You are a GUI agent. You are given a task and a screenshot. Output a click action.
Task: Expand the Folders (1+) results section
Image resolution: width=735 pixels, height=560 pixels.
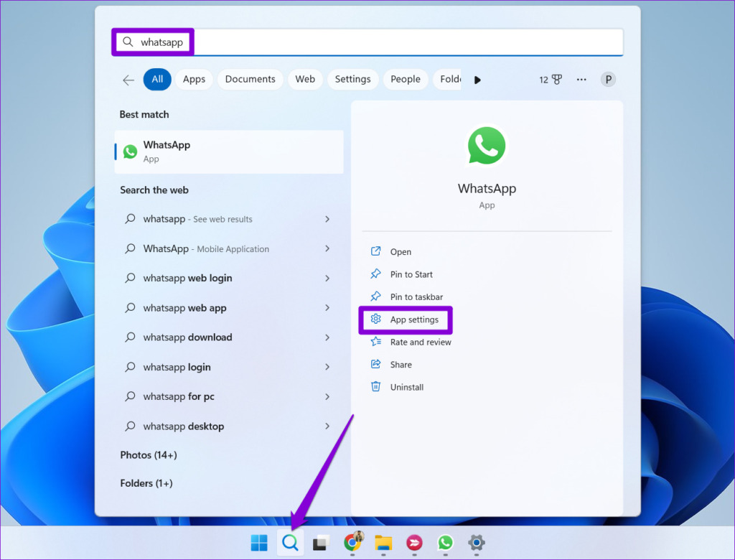click(x=146, y=482)
